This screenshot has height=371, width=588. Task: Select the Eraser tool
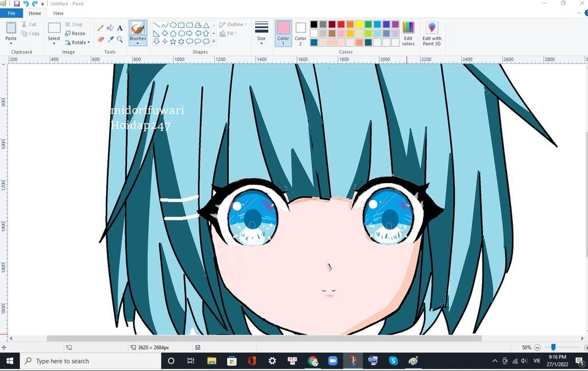coord(100,39)
